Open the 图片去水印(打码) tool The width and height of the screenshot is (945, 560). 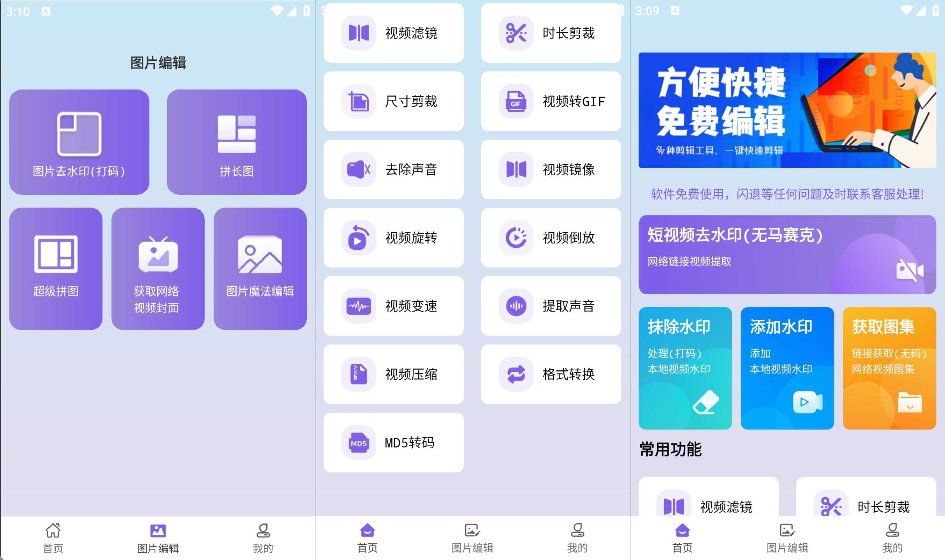click(79, 142)
